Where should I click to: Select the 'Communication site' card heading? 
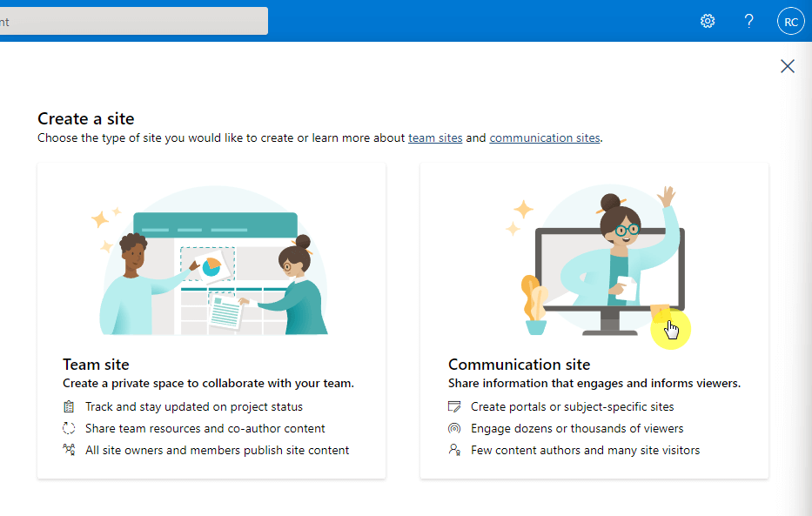[x=519, y=365]
